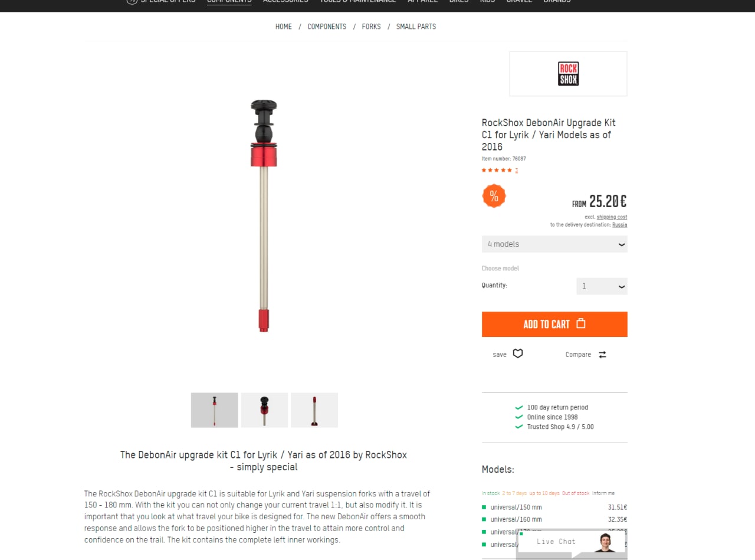Image resolution: width=755 pixels, height=560 pixels.
Task: Select the third product thumbnail image
Action: coord(314,410)
